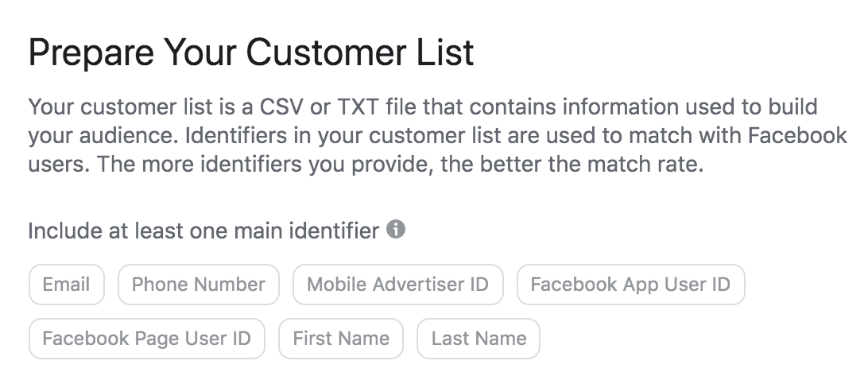868x380 pixels.
Task: Click the 'Include at least one main identifier' label
Action: point(203,231)
